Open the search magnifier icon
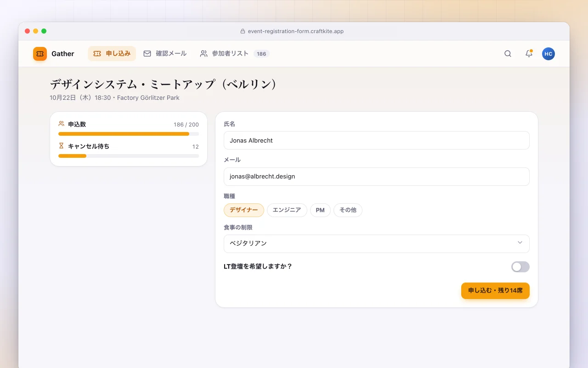 point(508,54)
